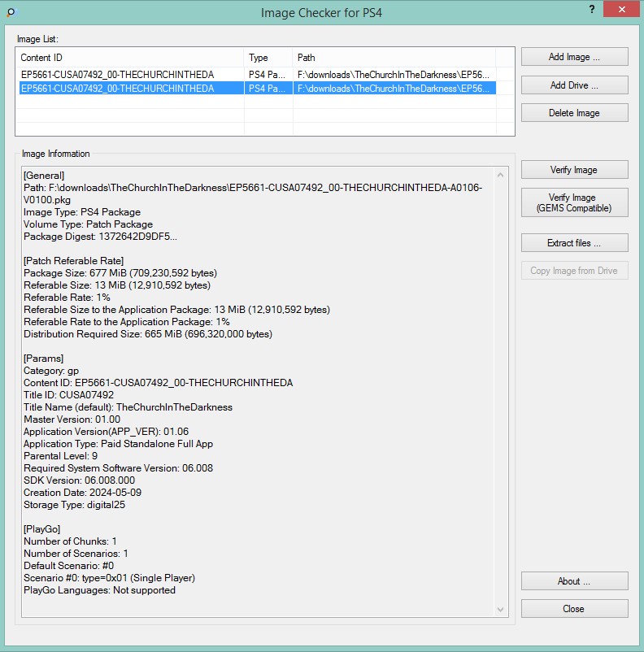
Task: Close the window with red X
Action: 621,9
